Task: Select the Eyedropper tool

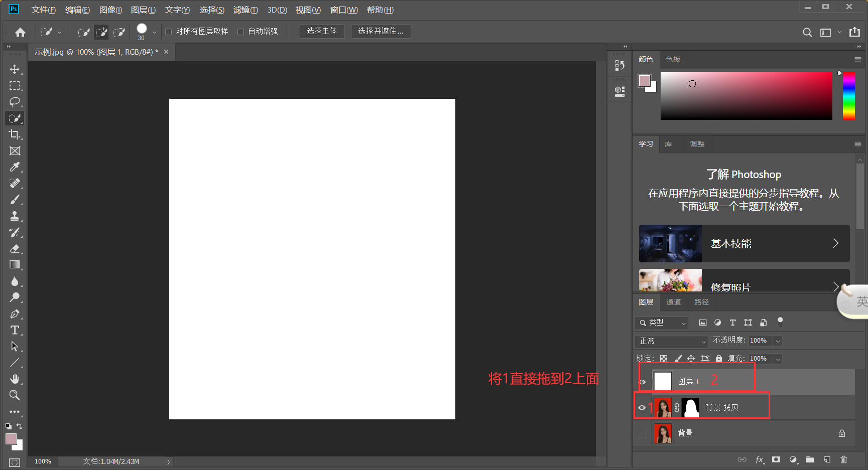Action: (15, 167)
